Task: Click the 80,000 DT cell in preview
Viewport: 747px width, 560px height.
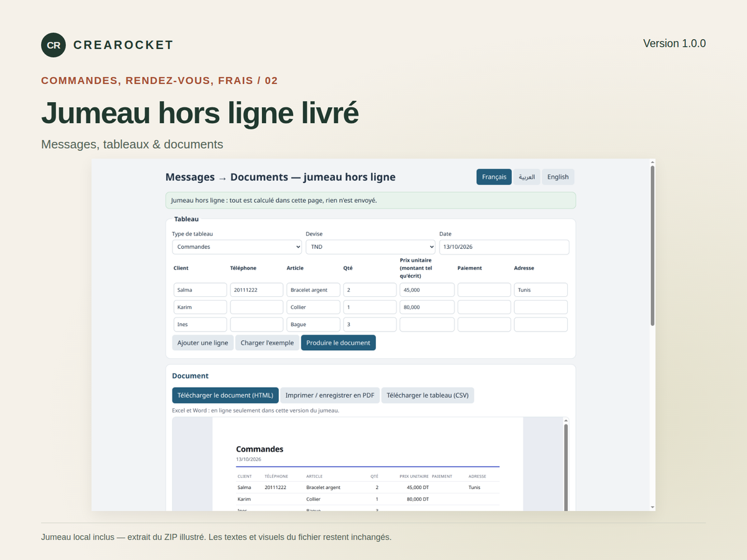Action: point(418,499)
